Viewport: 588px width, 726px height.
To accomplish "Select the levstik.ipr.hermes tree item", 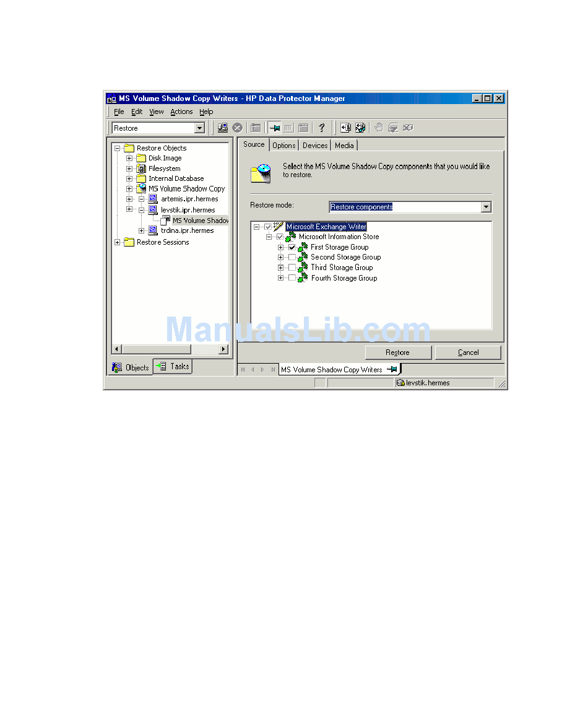I will coord(188,210).
